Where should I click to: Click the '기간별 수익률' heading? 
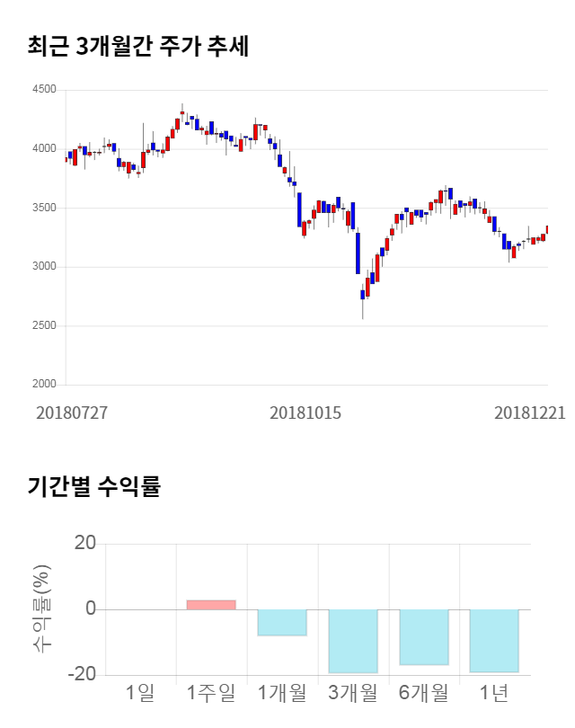pos(93,487)
